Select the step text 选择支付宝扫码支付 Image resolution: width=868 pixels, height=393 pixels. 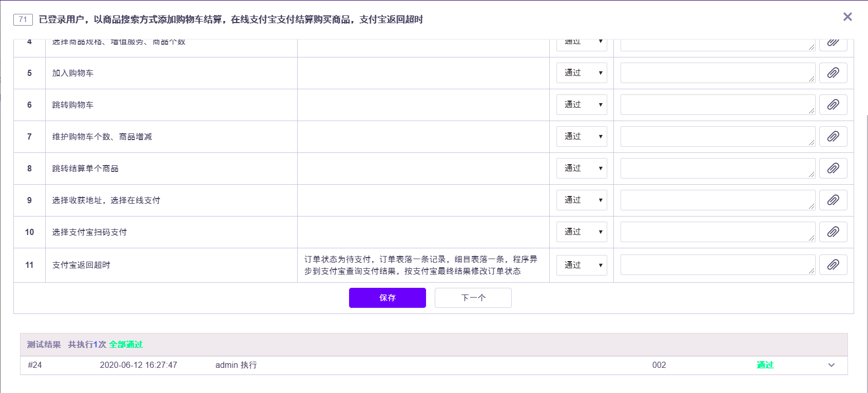point(89,232)
